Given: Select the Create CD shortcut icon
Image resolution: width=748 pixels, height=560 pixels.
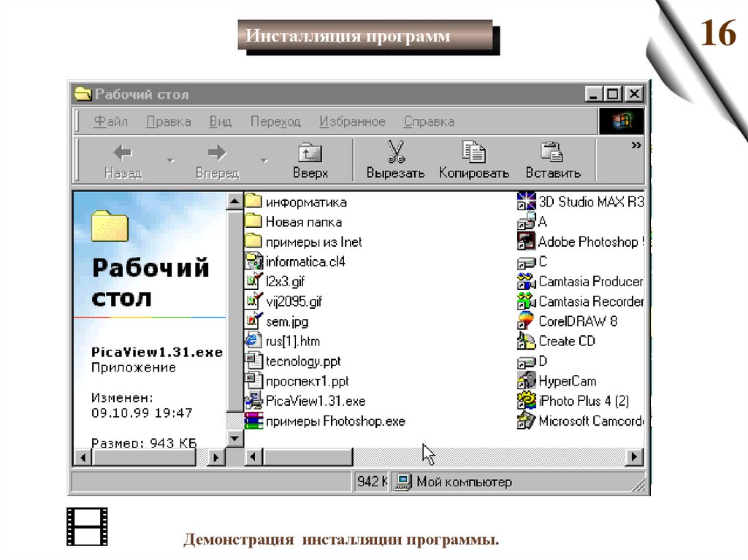Looking at the screenshot, I should (x=526, y=341).
